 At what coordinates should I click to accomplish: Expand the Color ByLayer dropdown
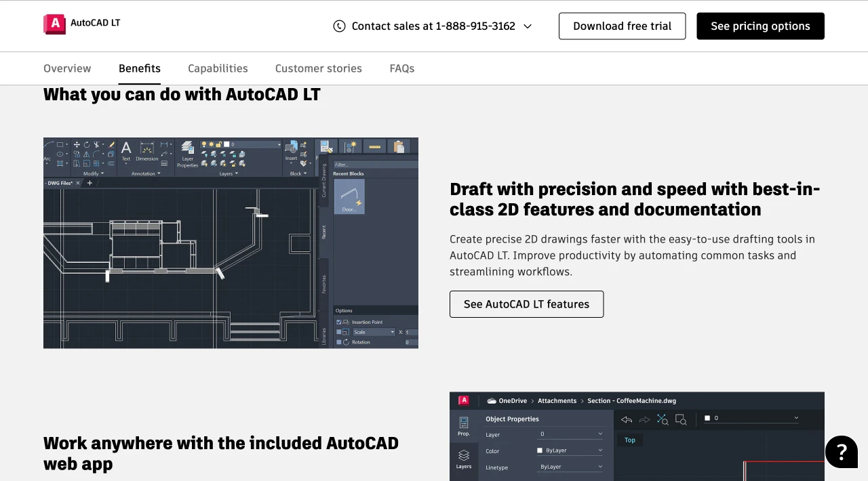click(x=600, y=451)
